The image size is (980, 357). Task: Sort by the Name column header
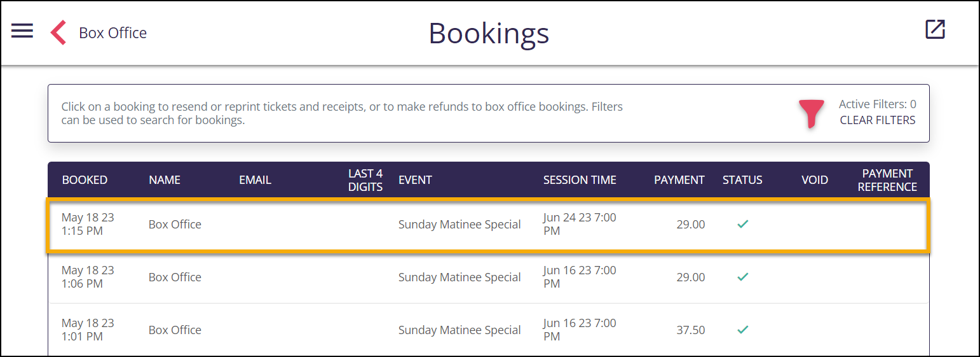point(165,180)
